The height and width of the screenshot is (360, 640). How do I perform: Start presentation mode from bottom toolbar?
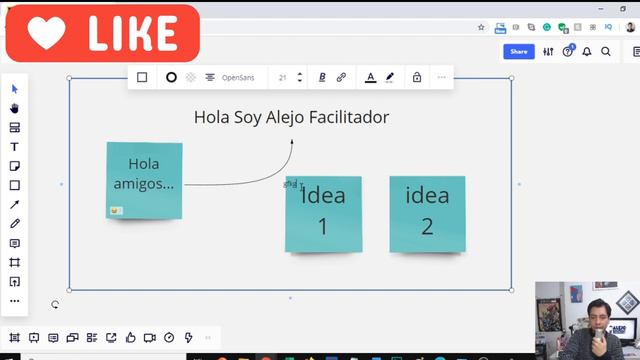pyautogui.click(x=34, y=338)
